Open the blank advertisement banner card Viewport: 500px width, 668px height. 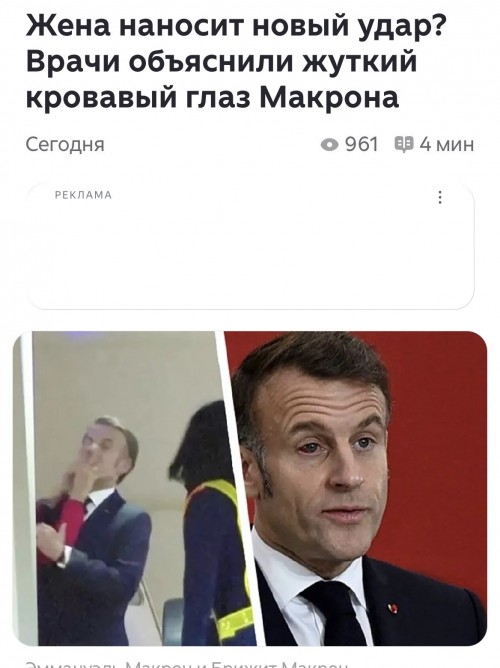pyautogui.click(x=250, y=247)
